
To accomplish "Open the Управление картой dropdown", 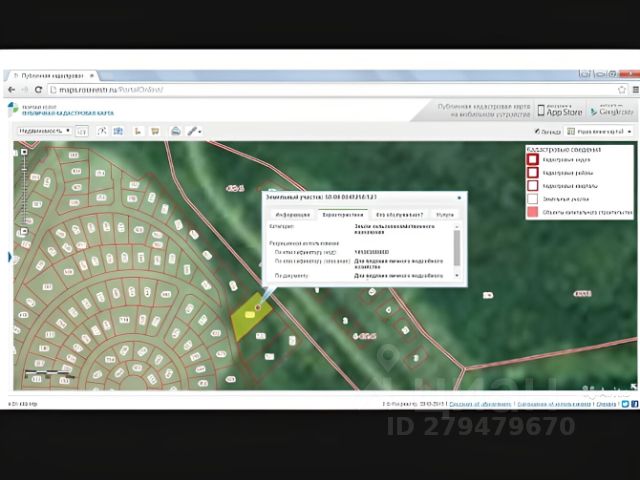I will (x=599, y=131).
